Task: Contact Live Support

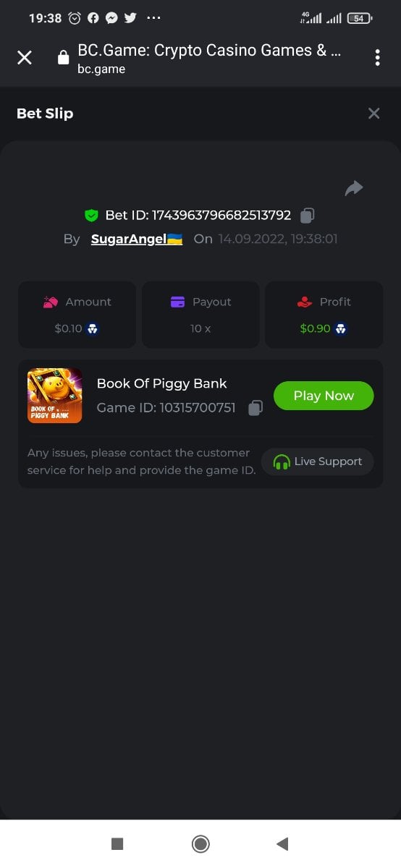Action: [318, 461]
